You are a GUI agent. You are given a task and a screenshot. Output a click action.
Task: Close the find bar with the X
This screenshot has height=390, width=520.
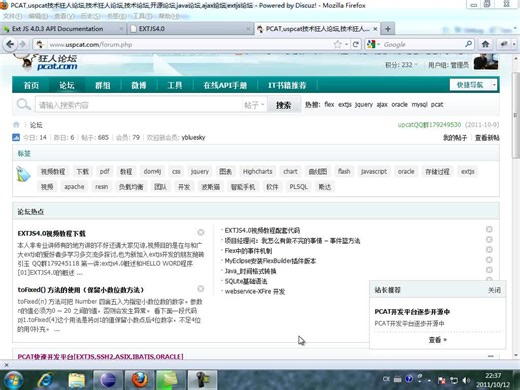6,365
